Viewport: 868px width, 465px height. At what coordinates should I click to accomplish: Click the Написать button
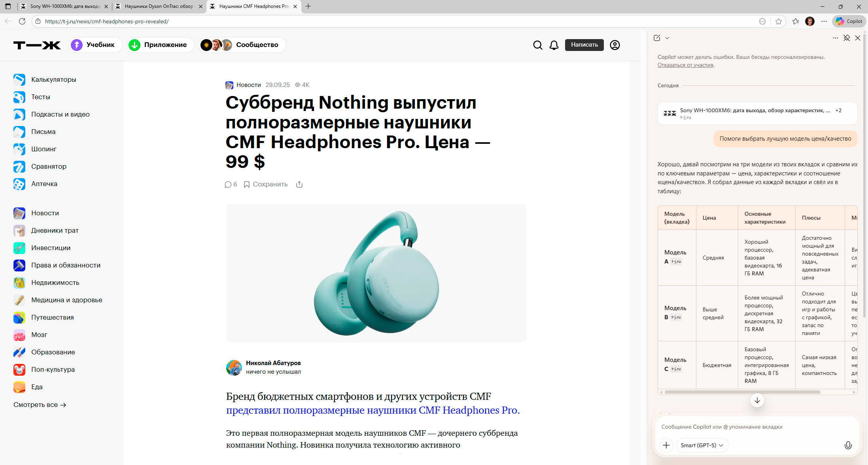[x=584, y=45]
